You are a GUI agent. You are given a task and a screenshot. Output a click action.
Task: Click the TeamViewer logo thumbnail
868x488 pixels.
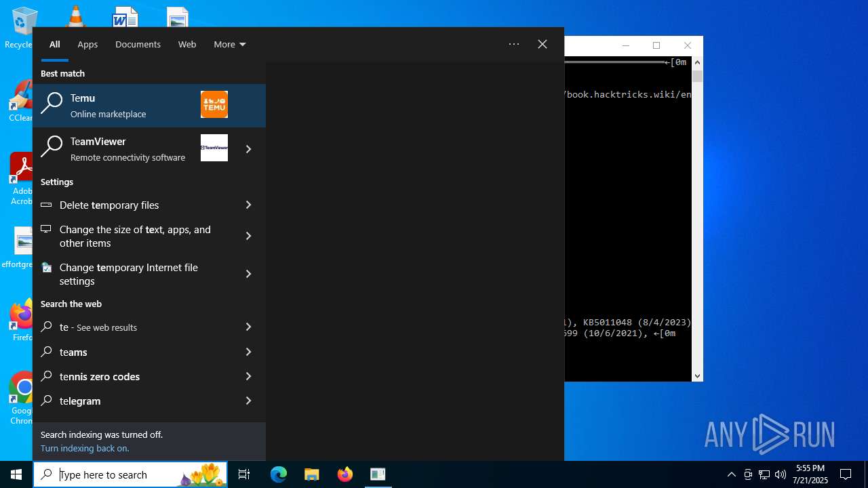point(214,148)
